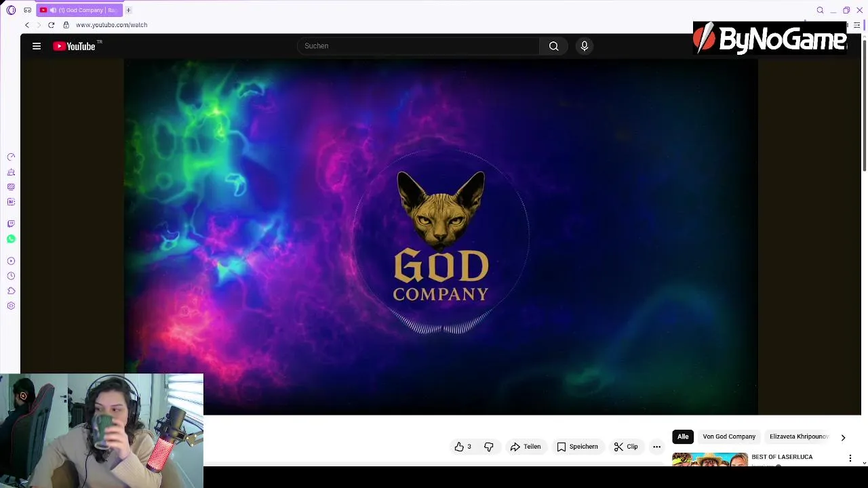Image resolution: width=868 pixels, height=488 pixels.
Task: Click the Teilen share button
Action: point(526,447)
